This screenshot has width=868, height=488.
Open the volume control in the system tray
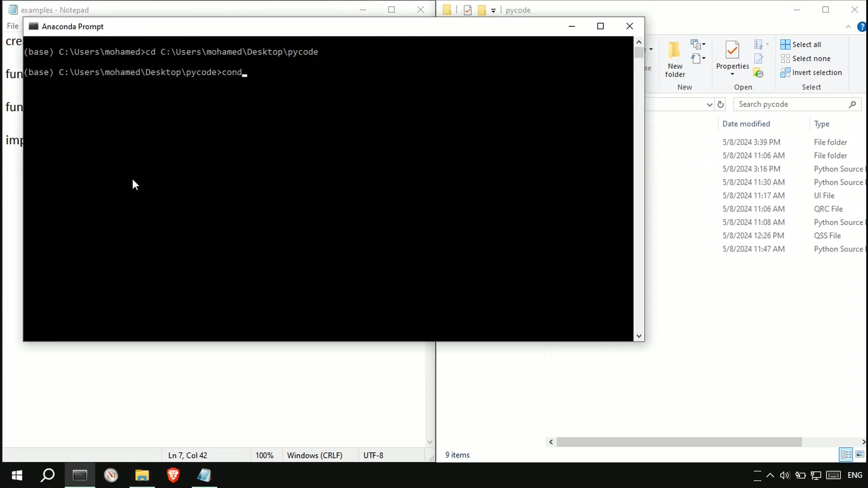point(784,475)
